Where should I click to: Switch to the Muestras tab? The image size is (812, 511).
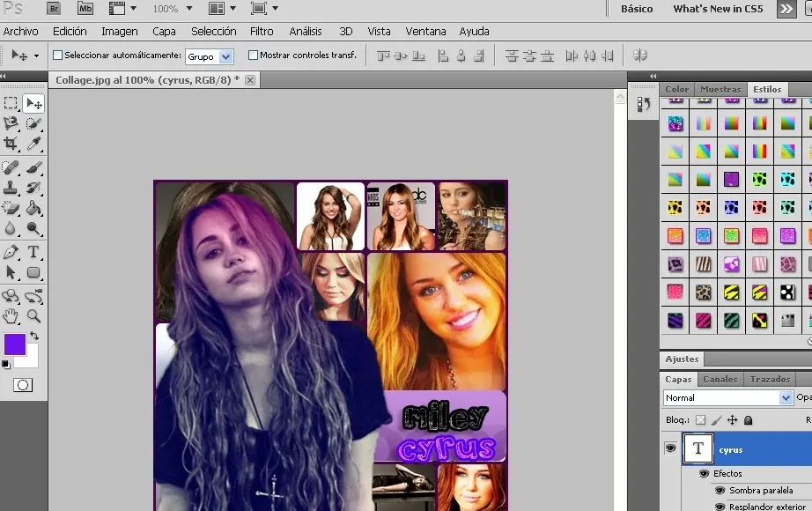click(x=720, y=89)
